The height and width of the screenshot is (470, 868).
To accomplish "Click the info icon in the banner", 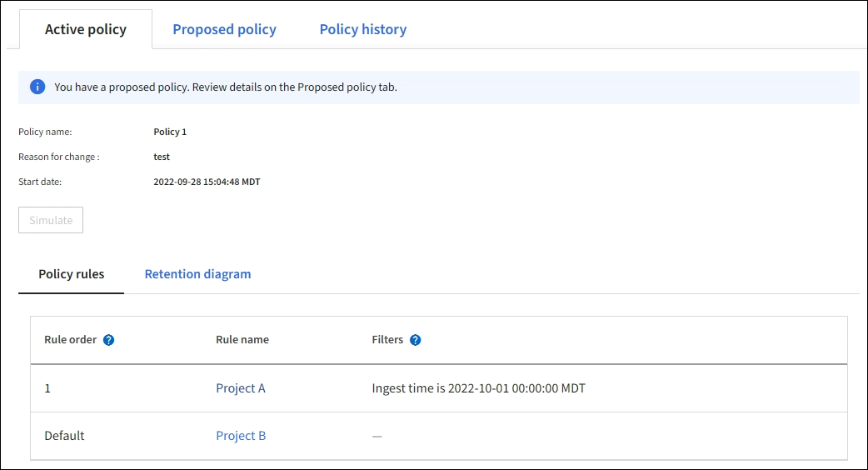I will pos(37,87).
